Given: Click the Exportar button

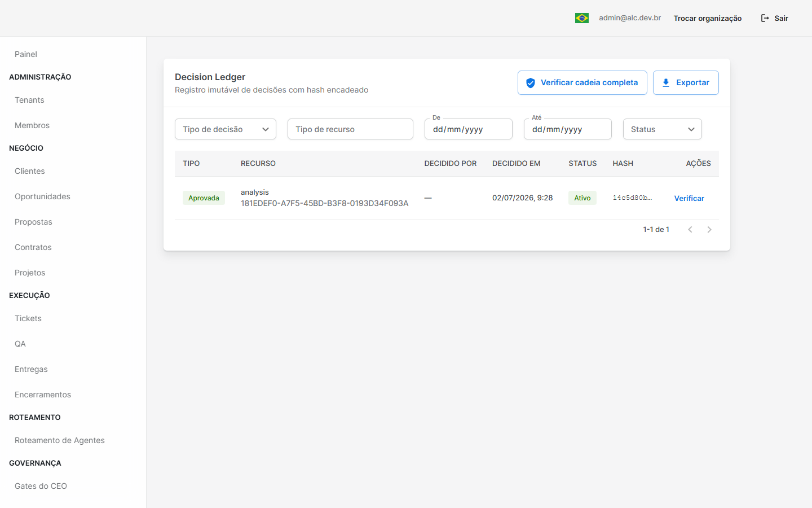Looking at the screenshot, I should tap(686, 83).
